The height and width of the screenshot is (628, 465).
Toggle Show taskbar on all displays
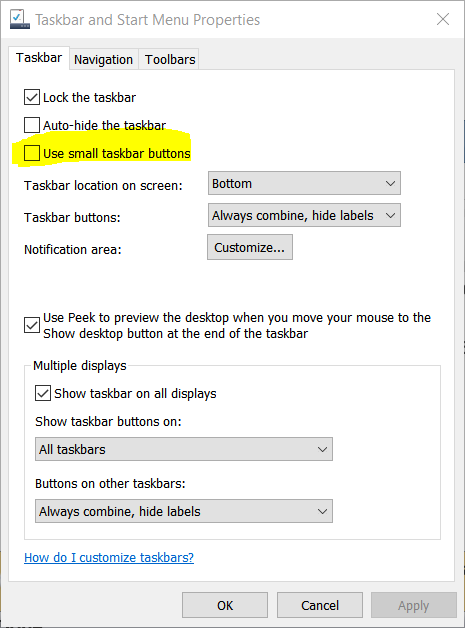(x=43, y=393)
